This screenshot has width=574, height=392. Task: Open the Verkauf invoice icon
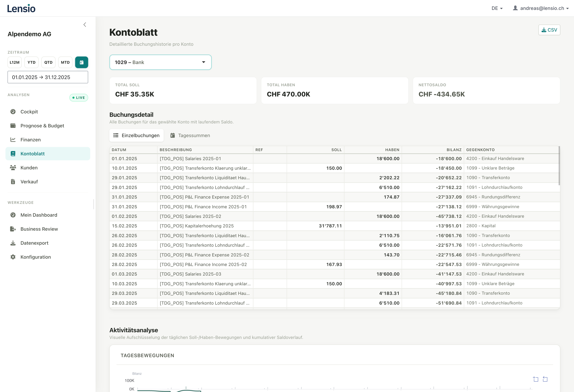[13, 182]
